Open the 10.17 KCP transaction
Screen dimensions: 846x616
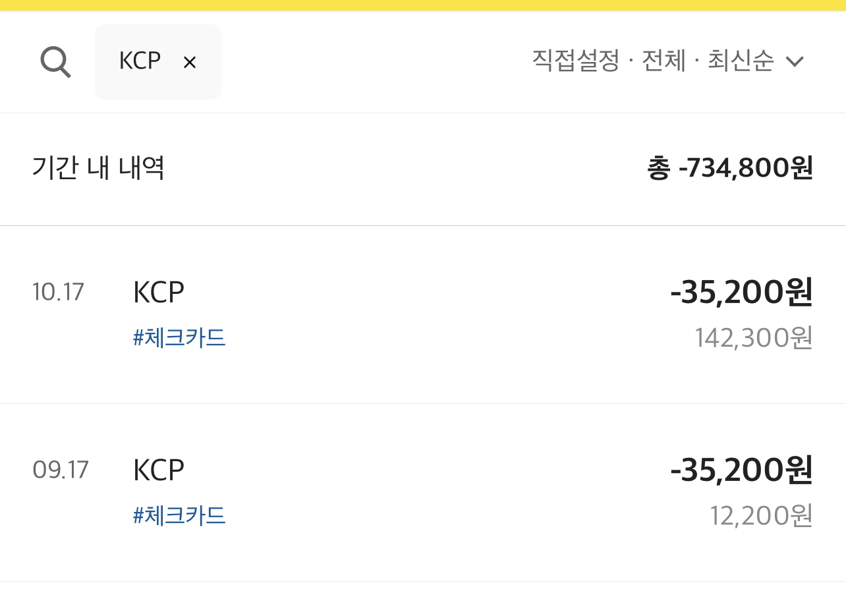point(423,315)
